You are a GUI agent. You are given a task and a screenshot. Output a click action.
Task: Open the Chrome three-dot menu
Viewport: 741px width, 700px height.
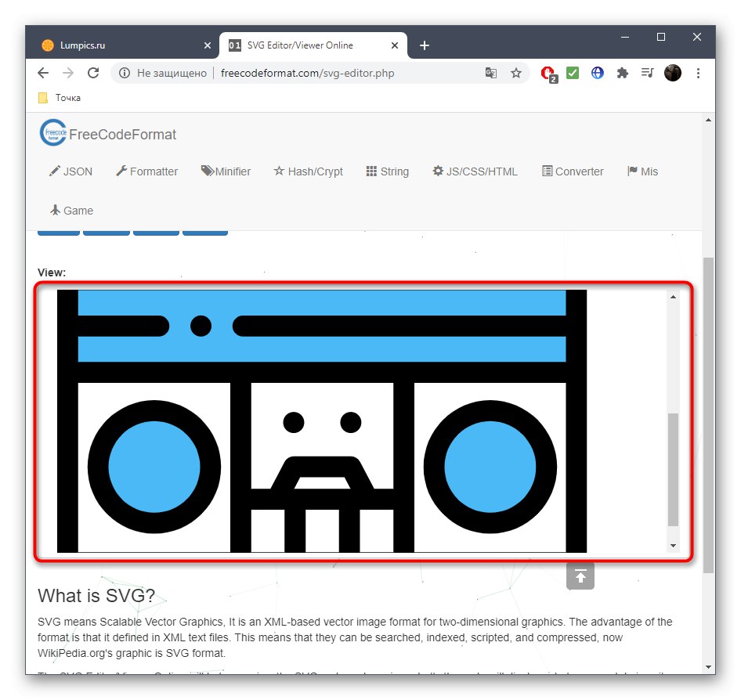pyautogui.click(x=698, y=72)
